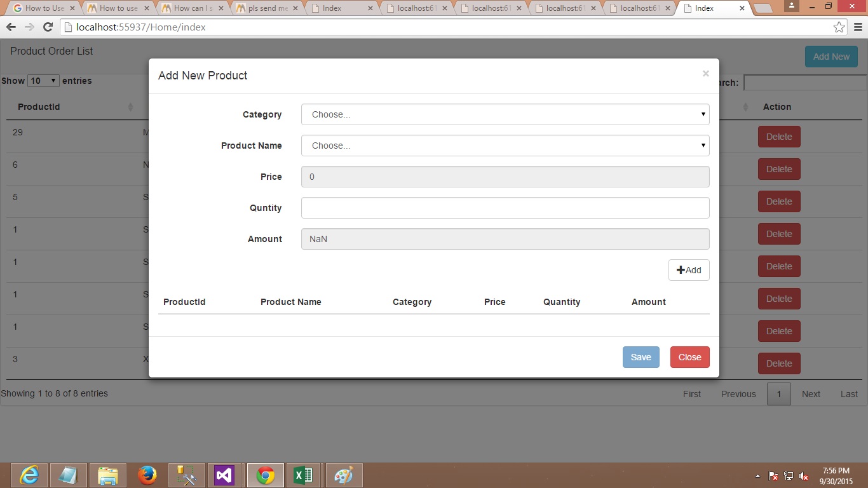Image resolution: width=868 pixels, height=488 pixels.
Task: Open the Chrome hamburger menu
Action: pyautogui.click(x=858, y=27)
